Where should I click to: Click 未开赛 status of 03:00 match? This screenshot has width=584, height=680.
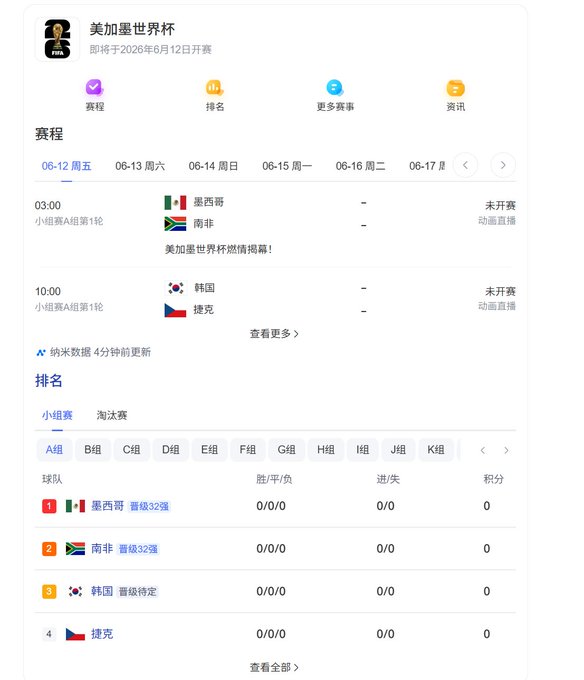click(500, 206)
